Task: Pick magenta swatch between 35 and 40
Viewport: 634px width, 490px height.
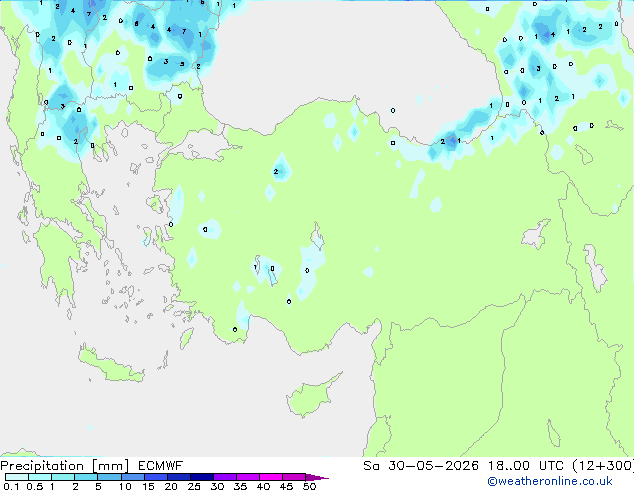Action: pos(247,477)
